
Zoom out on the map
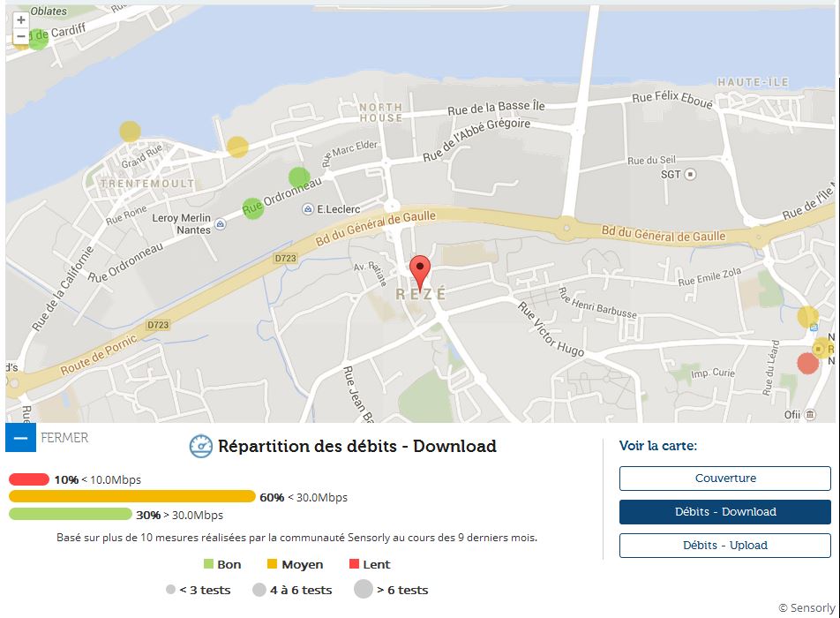click(x=21, y=36)
